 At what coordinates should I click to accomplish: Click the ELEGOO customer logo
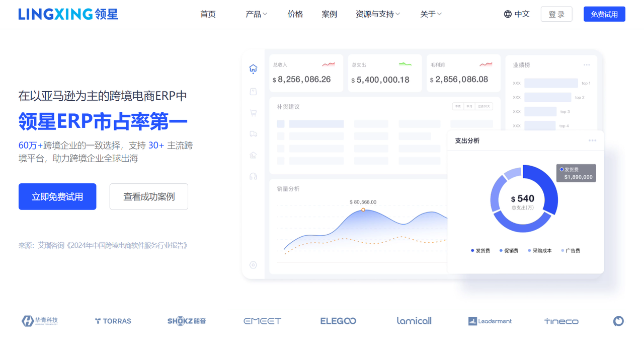click(x=338, y=321)
